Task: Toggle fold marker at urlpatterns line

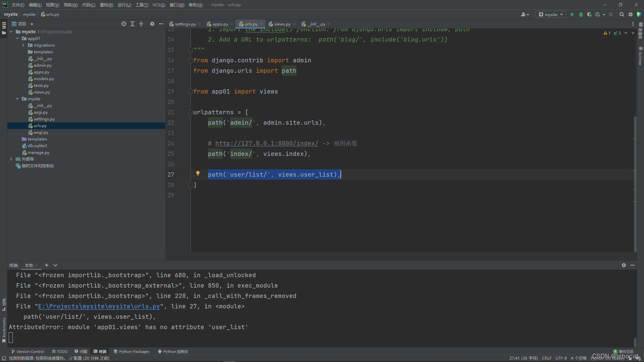Action: pyautogui.click(x=191, y=112)
